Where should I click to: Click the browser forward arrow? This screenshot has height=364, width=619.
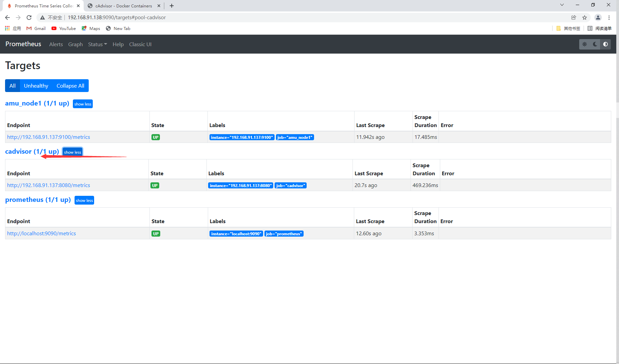pyautogui.click(x=18, y=18)
